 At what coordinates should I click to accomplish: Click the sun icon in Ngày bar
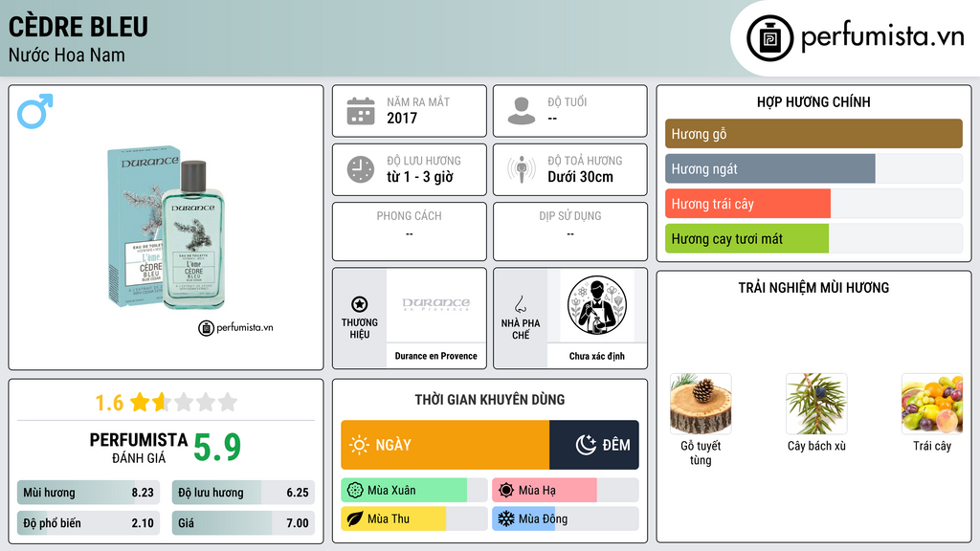[x=360, y=445]
